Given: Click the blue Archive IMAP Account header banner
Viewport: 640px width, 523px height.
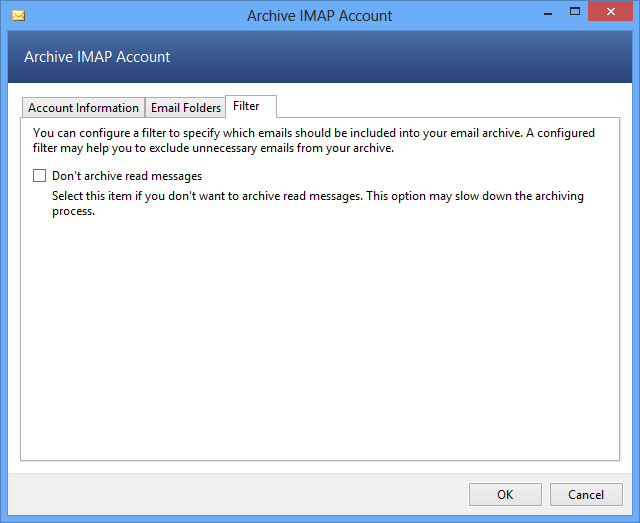Looking at the screenshot, I should click(320, 58).
